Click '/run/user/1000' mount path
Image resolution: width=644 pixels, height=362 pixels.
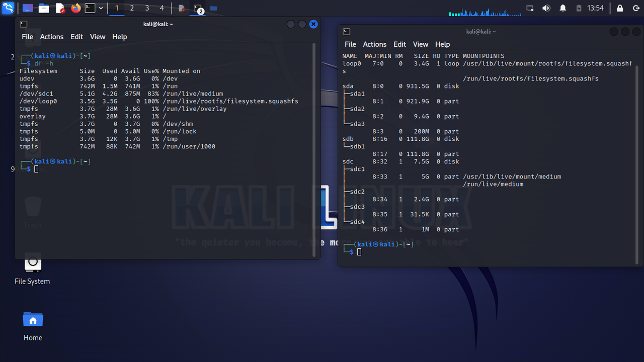[189, 146]
